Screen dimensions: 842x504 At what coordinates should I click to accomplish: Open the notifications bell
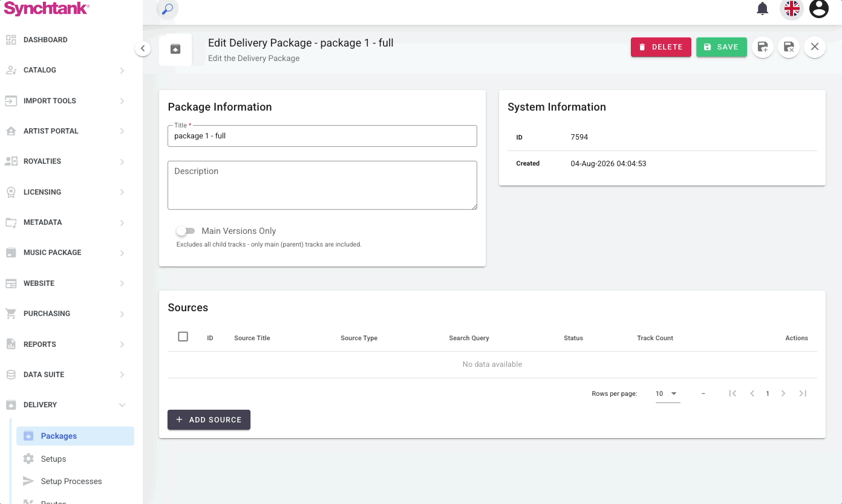pos(763,9)
